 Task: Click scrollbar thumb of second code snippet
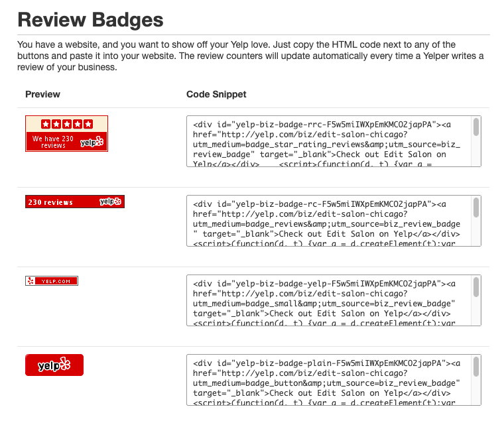tap(476, 207)
